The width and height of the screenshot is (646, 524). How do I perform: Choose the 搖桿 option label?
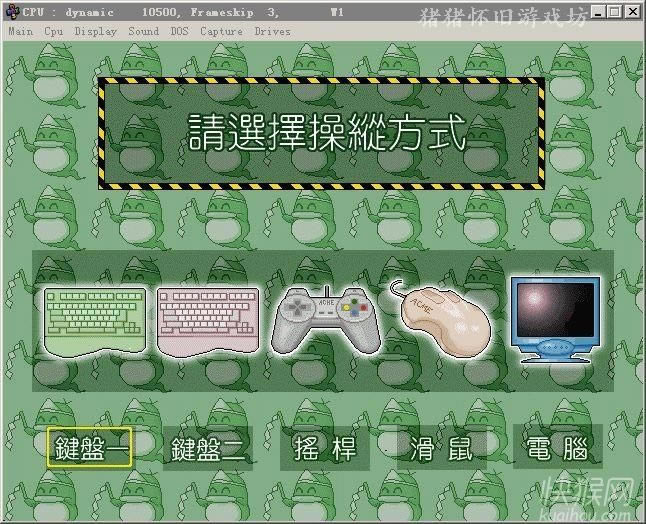click(x=325, y=449)
